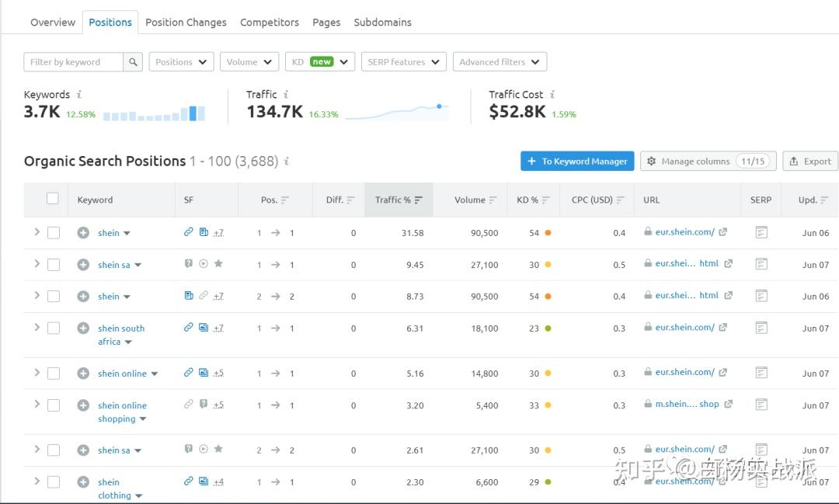Open the Position Changes tab
This screenshot has width=839, height=504.
click(x=186, y=22)
